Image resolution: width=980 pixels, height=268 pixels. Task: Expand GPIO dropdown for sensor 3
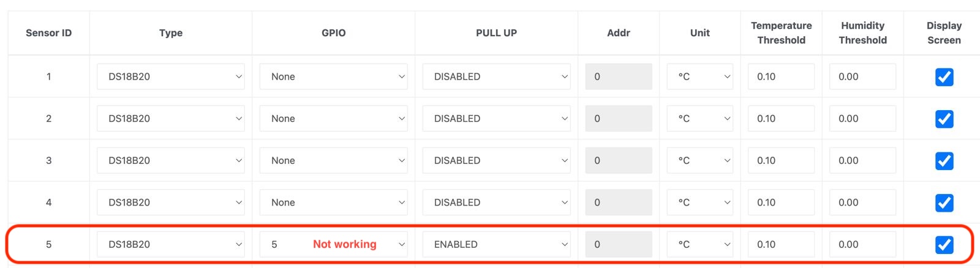tap(333, 160)
